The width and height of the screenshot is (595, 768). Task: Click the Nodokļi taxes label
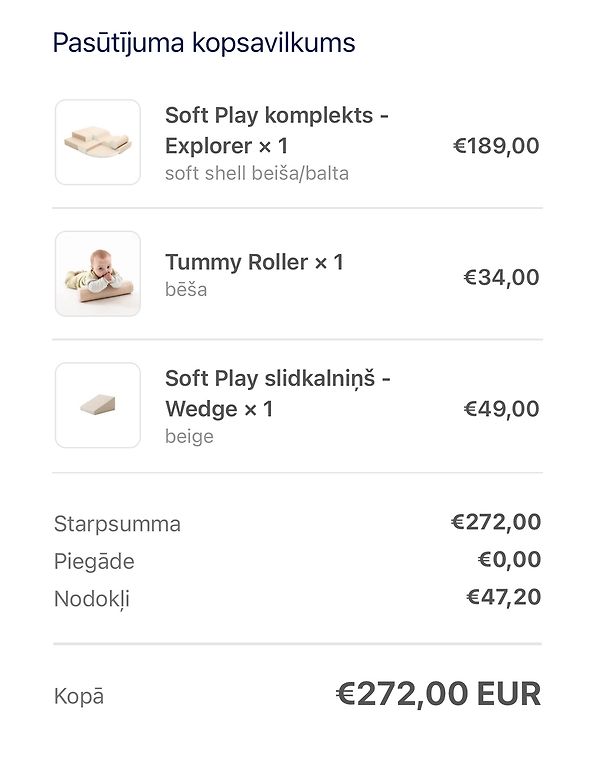point(92,599)
